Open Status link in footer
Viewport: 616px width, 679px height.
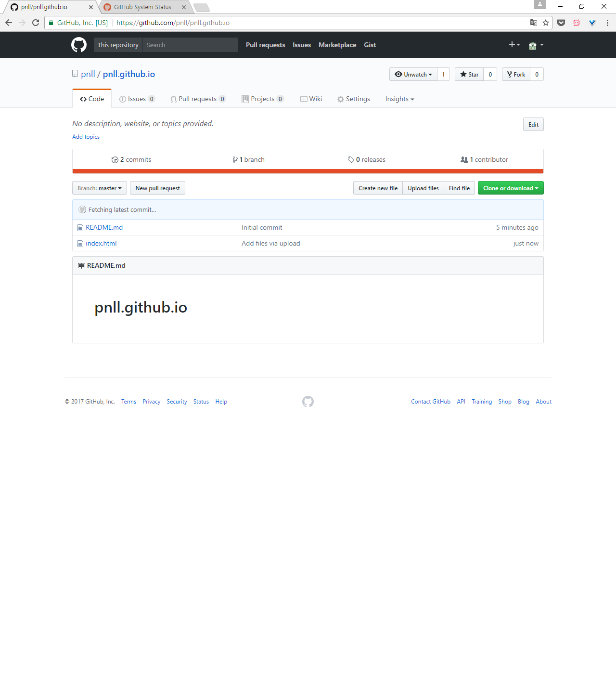[201, 402]
